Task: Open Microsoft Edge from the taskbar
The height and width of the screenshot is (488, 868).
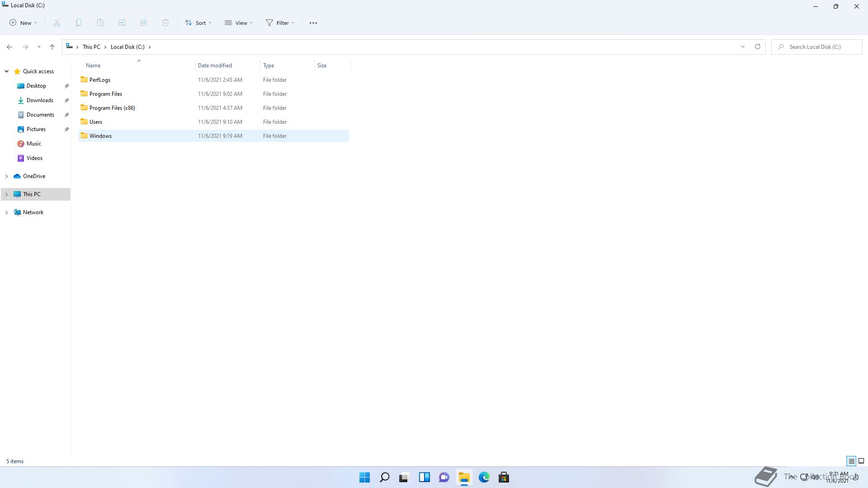Action: click(484, 477)
